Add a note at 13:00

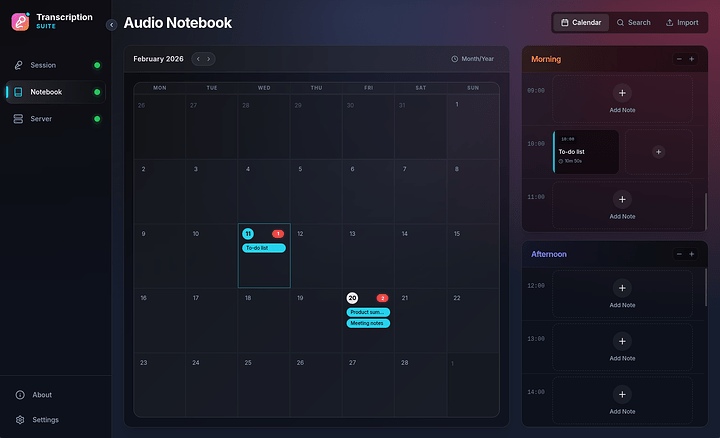(x=622, y=347)
